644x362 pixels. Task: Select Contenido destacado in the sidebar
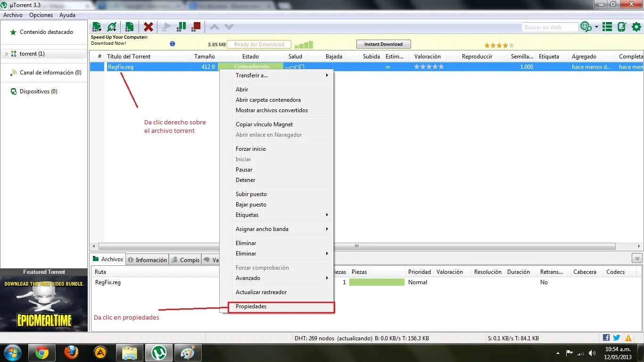[x=46, y=32]
